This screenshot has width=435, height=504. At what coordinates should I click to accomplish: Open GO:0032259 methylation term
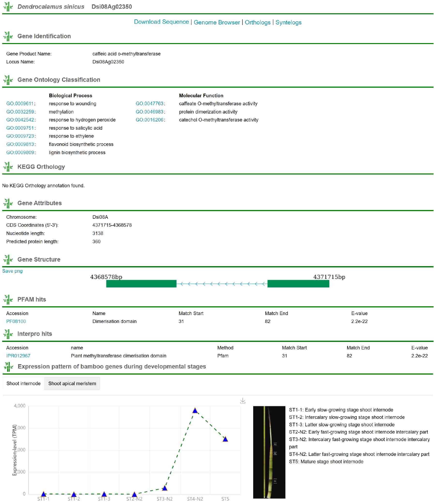20,112
